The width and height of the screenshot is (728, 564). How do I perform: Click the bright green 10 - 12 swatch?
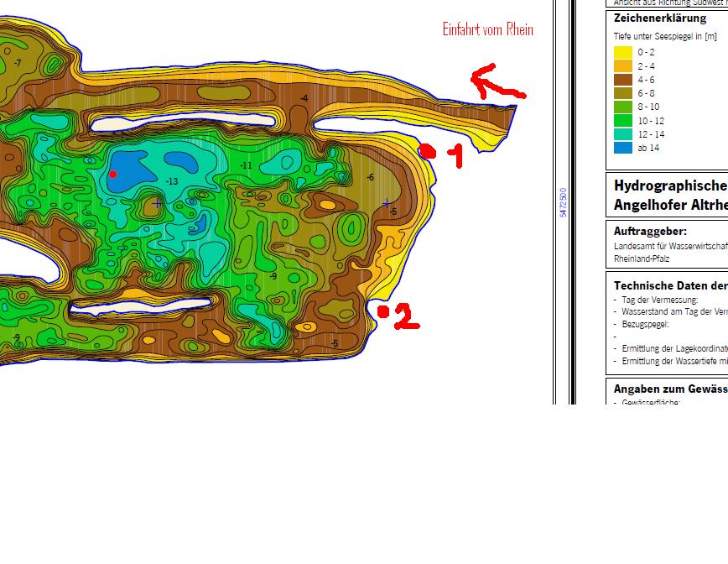coord(622,120)
